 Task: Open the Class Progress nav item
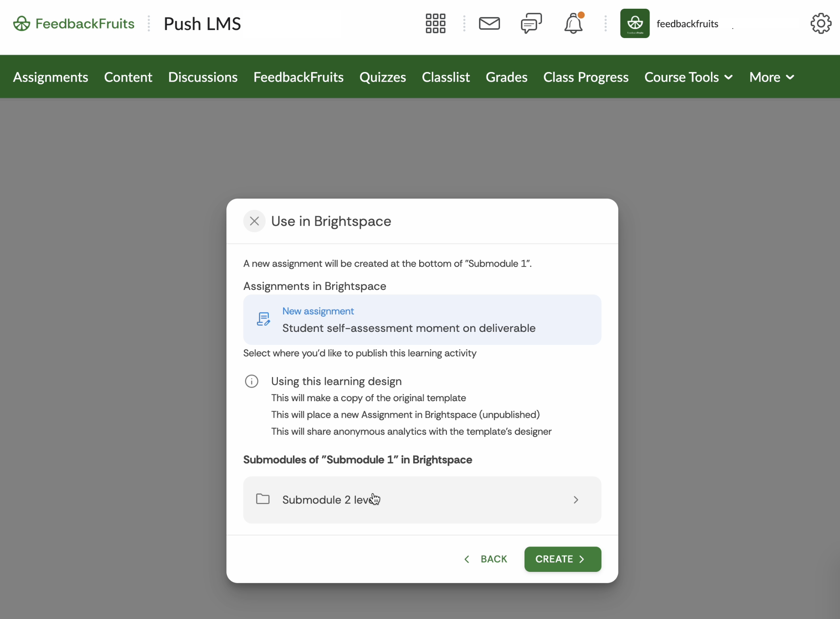[x=585, y=77]
